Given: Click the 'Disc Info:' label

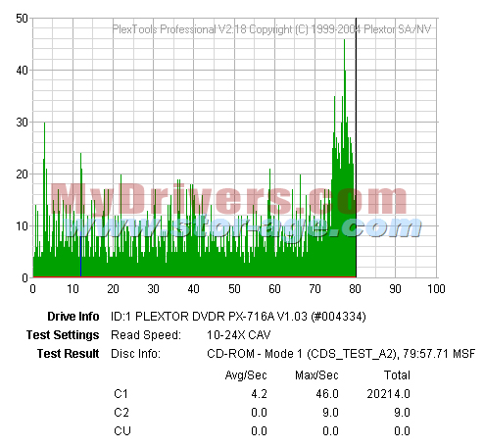Looking at the screenshot, I should click(135, 354).
